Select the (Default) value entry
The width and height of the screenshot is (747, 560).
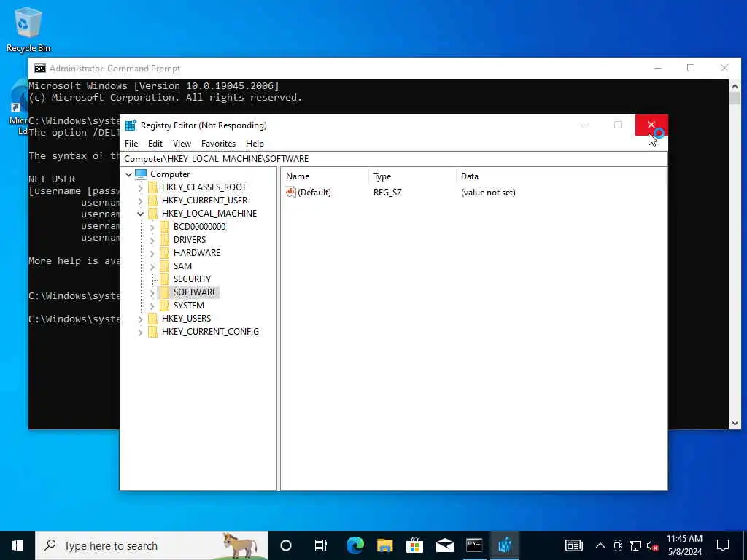(314, 192)
